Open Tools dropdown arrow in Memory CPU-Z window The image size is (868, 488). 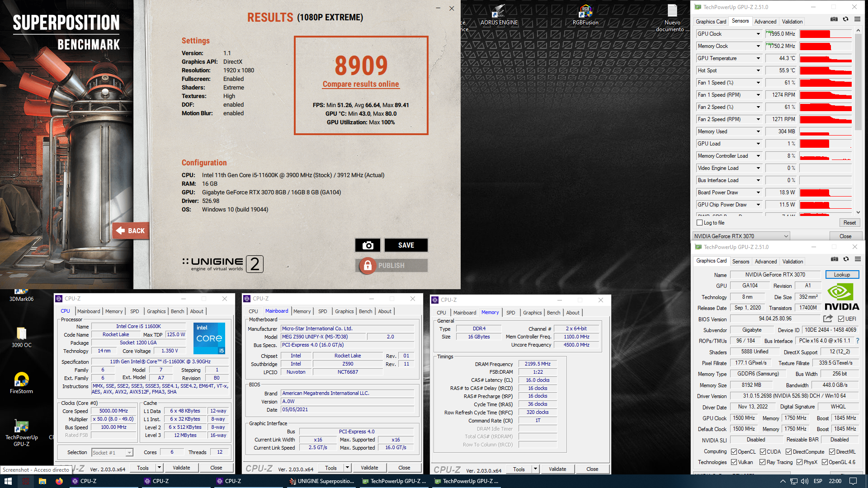pyautogui.click(x=535, y=469)
